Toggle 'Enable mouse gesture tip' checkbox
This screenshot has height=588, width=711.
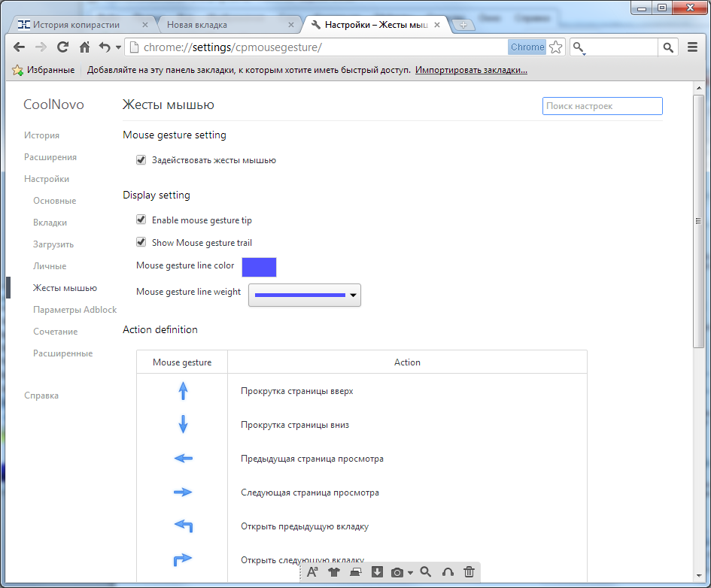141,220
